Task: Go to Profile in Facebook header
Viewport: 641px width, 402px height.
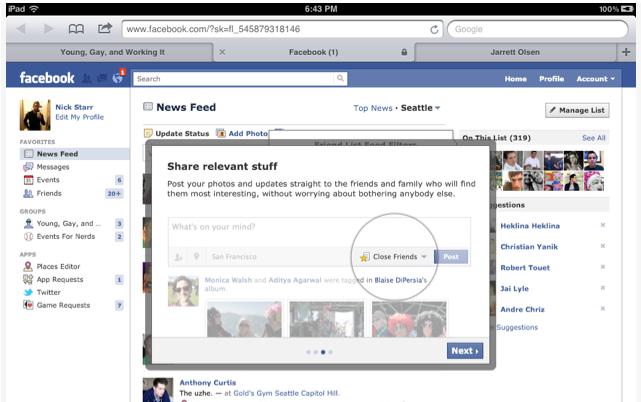Action: (x=551, y=79)
